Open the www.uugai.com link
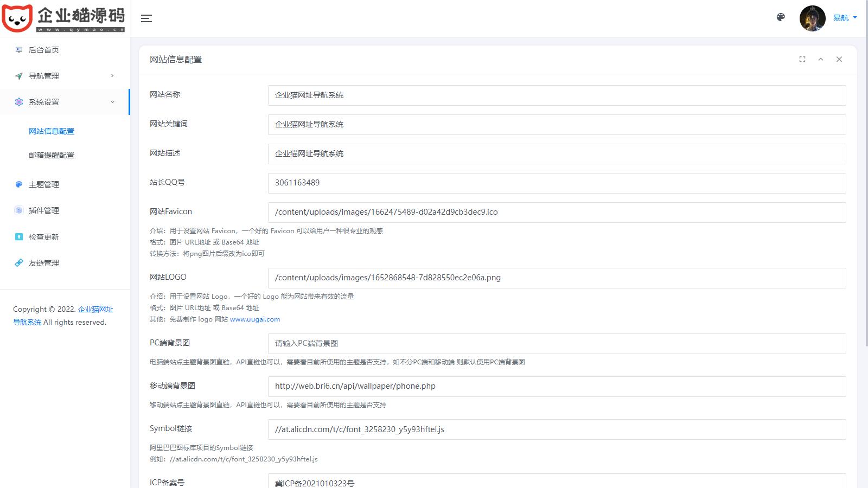Image resolution: width=868 pixels, height=488 pixels. coord(255,319)
